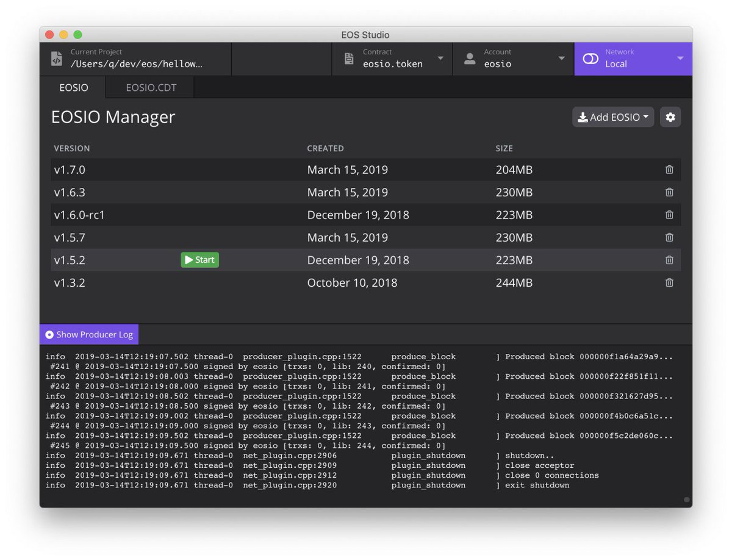The width and height of the screenshot is (732, 560).
Task: Select the v1.6.3 version row
Action: point(244,192)
